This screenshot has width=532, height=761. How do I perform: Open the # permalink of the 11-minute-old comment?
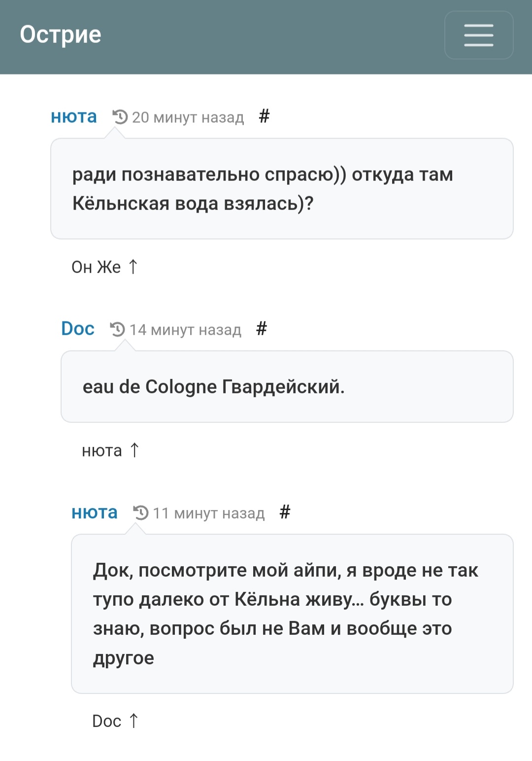pyautogui.click(x=285, y=512)
